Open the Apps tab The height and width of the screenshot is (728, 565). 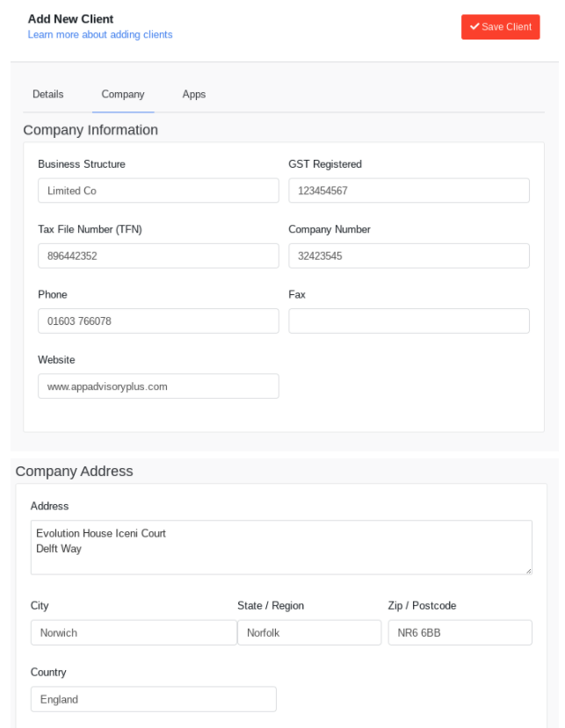194,94
